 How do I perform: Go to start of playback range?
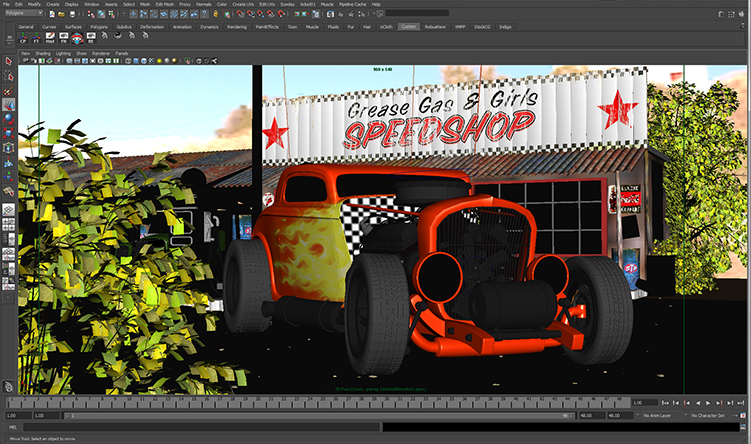(665, 403)
